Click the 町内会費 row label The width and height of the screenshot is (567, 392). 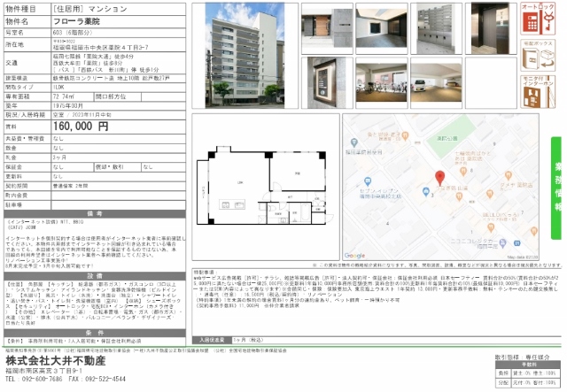(x=27, y=196)
